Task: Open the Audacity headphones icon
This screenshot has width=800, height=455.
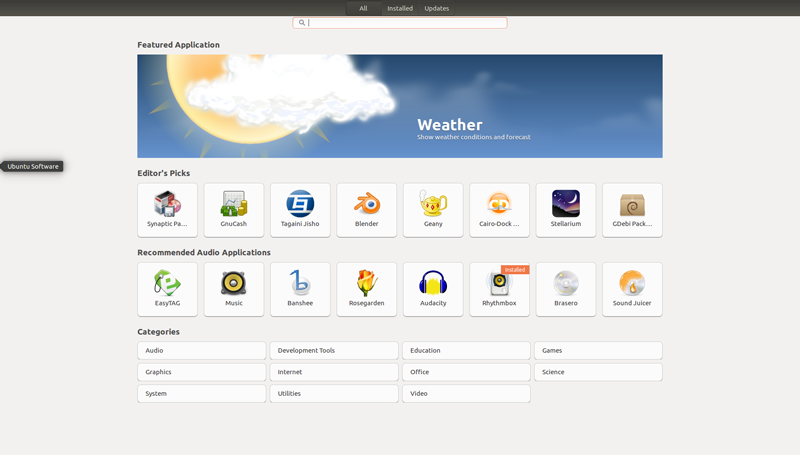Action: [433, 283]
